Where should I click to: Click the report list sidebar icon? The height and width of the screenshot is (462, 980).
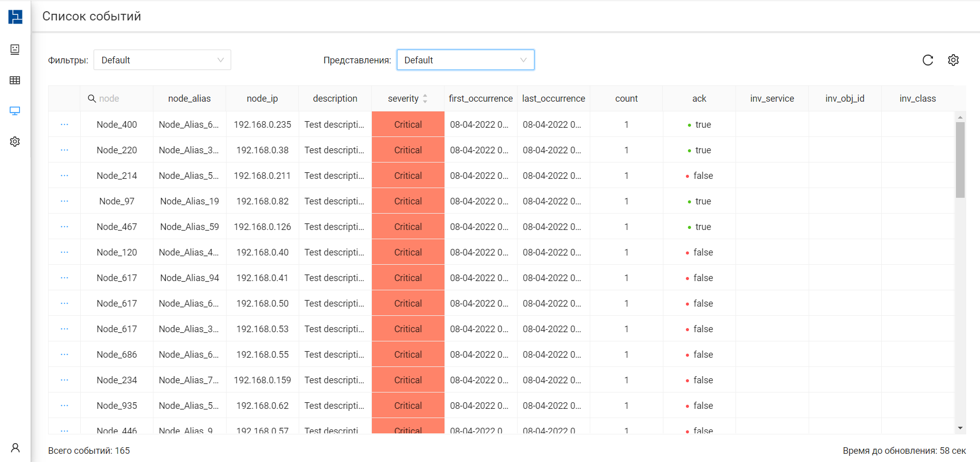15,50
